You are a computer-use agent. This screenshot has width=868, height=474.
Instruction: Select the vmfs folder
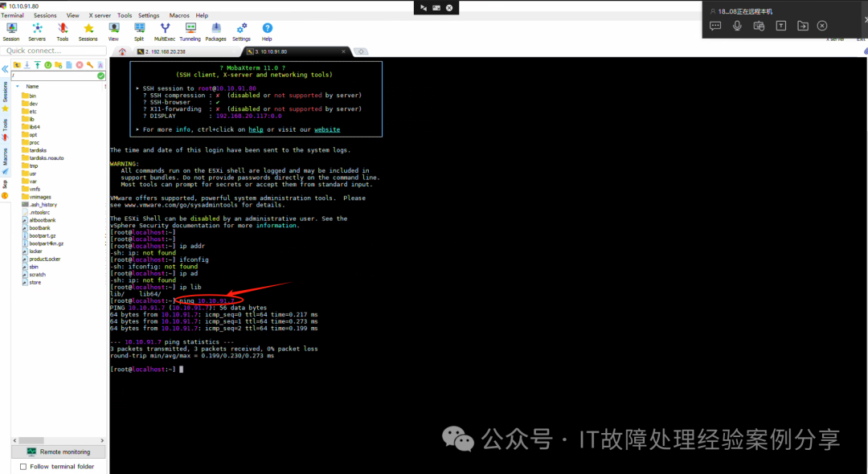coord(31,189)
